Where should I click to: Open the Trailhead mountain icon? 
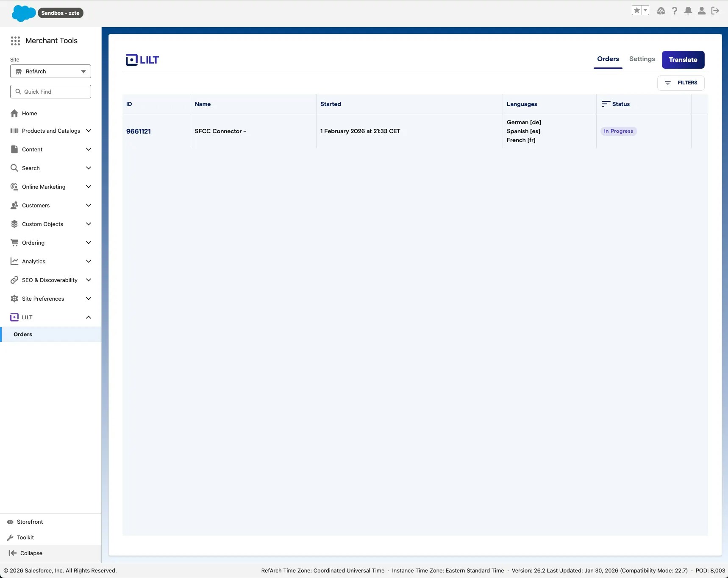(x=661, y=11)
